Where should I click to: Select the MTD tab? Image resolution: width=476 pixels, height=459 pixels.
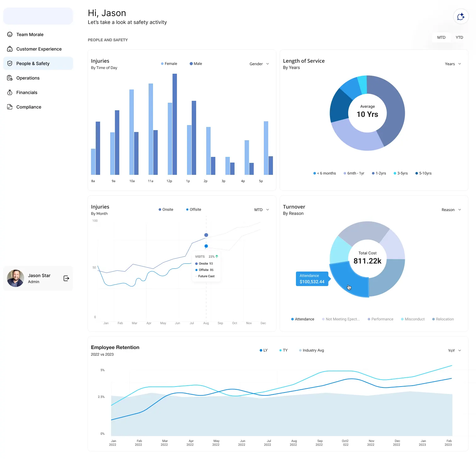441,37
